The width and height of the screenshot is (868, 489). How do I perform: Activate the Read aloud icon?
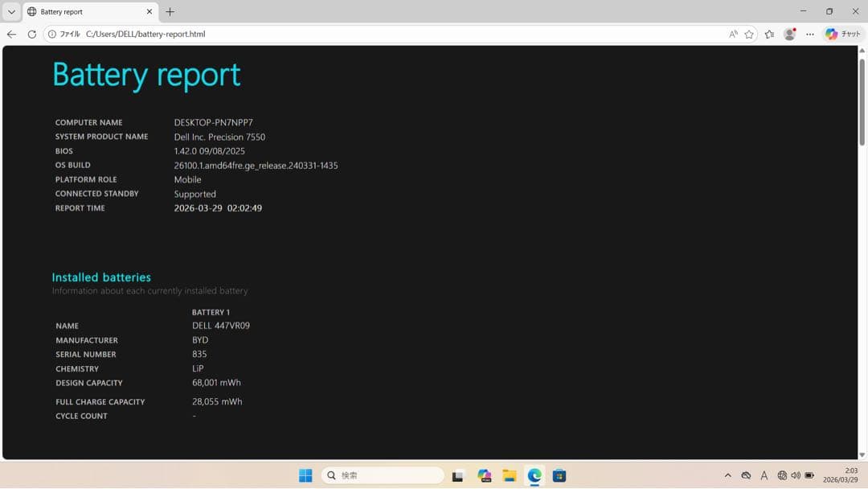coord(734,35)
